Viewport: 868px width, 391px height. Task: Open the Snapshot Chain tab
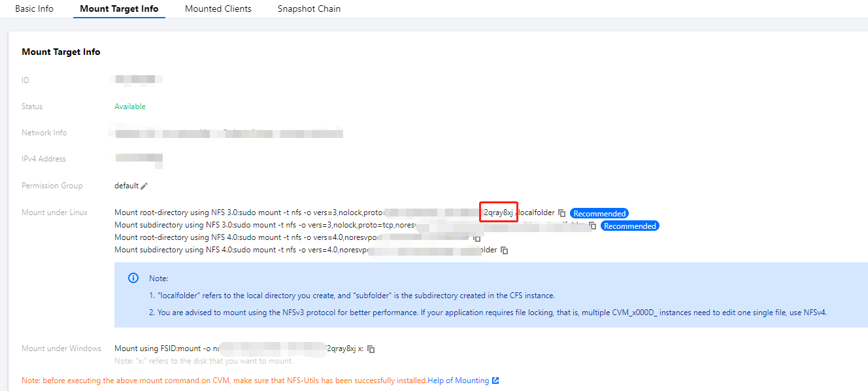pos(309,9)
